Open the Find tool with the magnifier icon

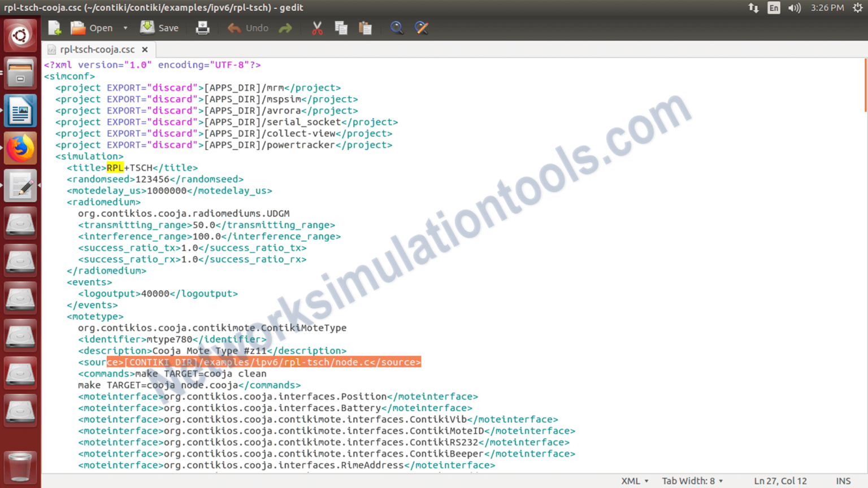pyautogui.click(x=397, y=28)
